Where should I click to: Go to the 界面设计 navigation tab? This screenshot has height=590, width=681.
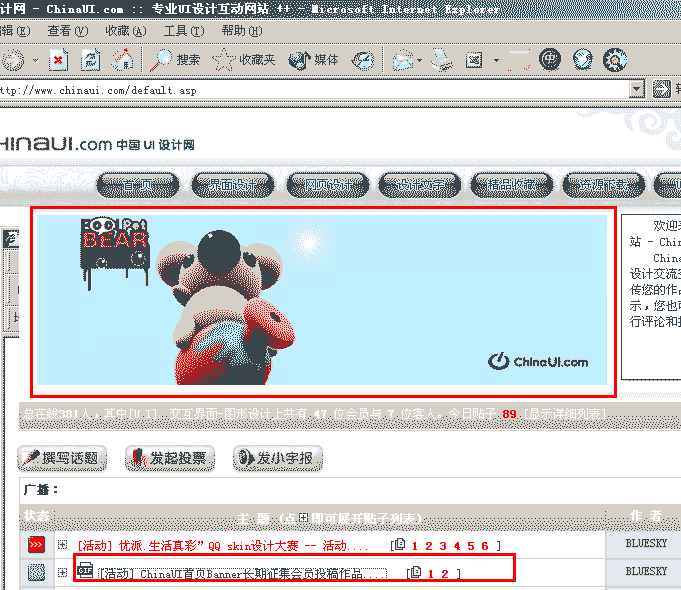(x=233, y=186)
